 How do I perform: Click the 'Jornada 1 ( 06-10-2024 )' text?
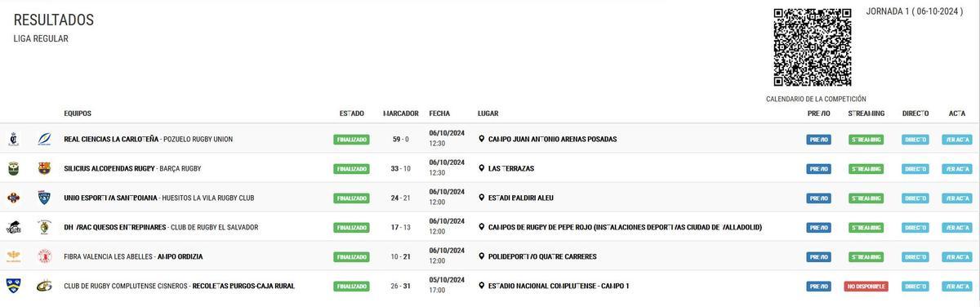(914, 11)
